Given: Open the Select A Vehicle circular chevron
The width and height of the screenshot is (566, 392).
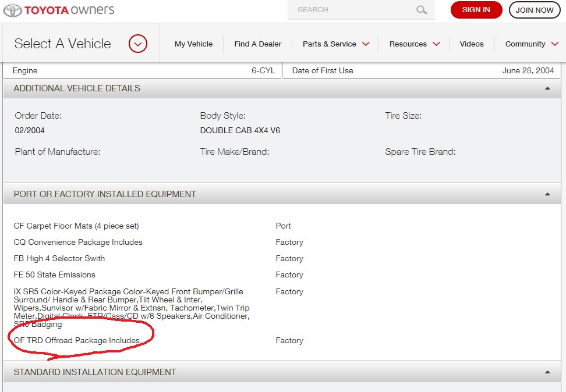Looking at the screenshot, I should click(138, 44).
